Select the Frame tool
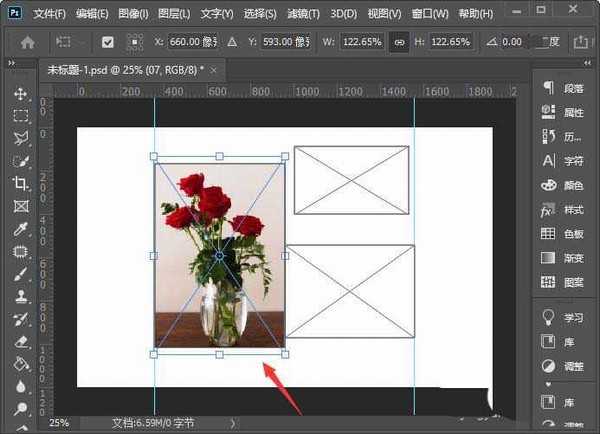This screenshot has height=434, width=600. tap(20, 206)
